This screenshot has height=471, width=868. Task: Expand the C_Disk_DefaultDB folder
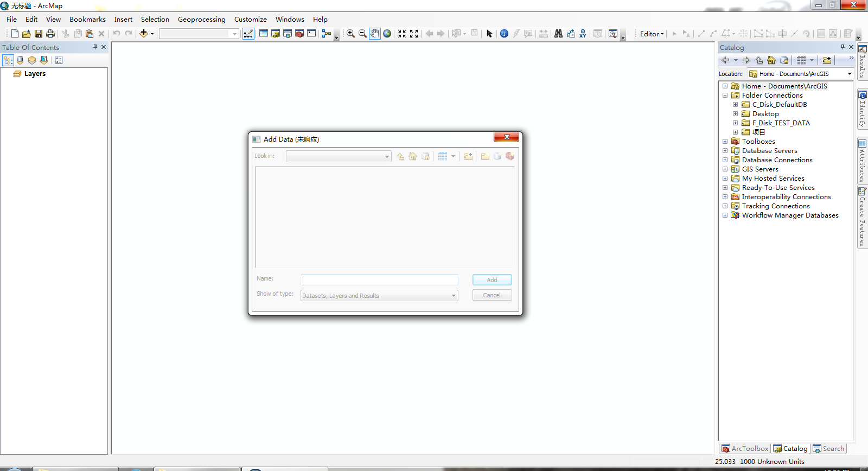point(735,105)
